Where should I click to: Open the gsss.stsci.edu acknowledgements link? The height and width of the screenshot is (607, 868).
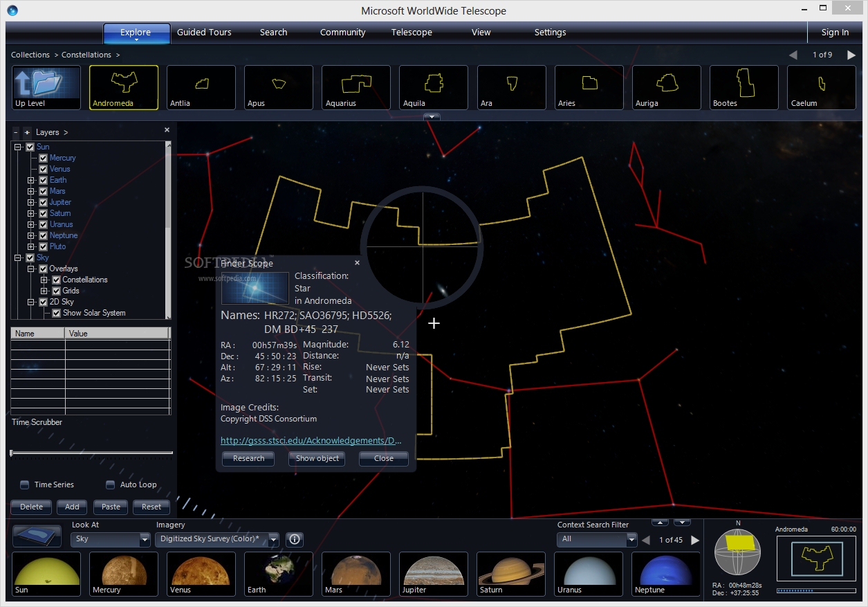[311, 440]
